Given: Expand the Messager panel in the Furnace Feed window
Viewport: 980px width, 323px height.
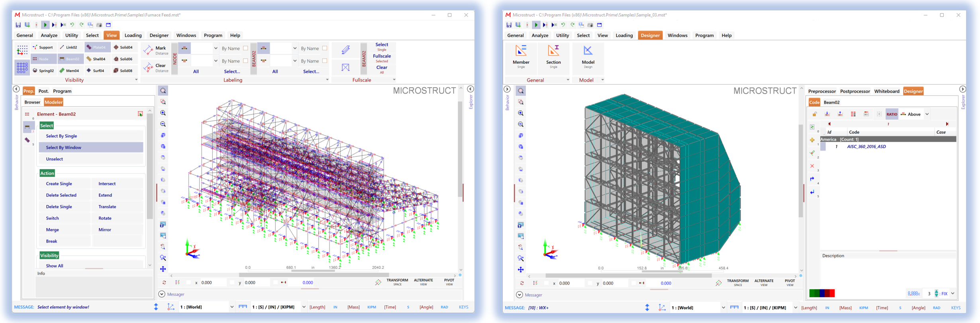Looking at the screenshot, I should click(x=162, y=294).
